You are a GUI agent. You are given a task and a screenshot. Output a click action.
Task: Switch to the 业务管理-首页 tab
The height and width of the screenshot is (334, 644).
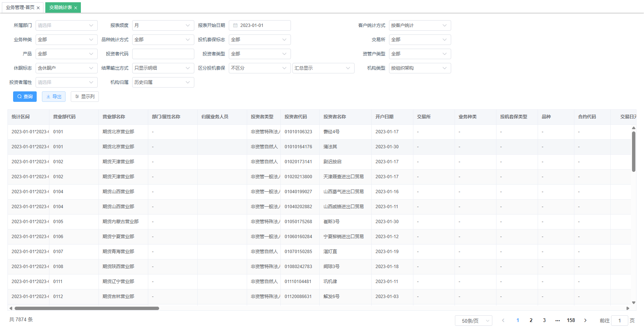20,7
